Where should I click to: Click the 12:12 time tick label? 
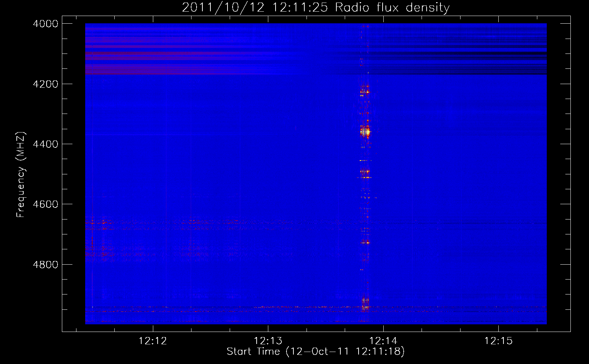[153, 341]
